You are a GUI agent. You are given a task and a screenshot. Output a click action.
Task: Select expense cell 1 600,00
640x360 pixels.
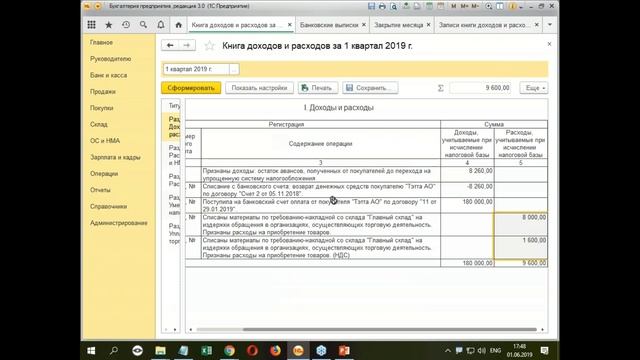pyautogui.click(x=521, y=247)
